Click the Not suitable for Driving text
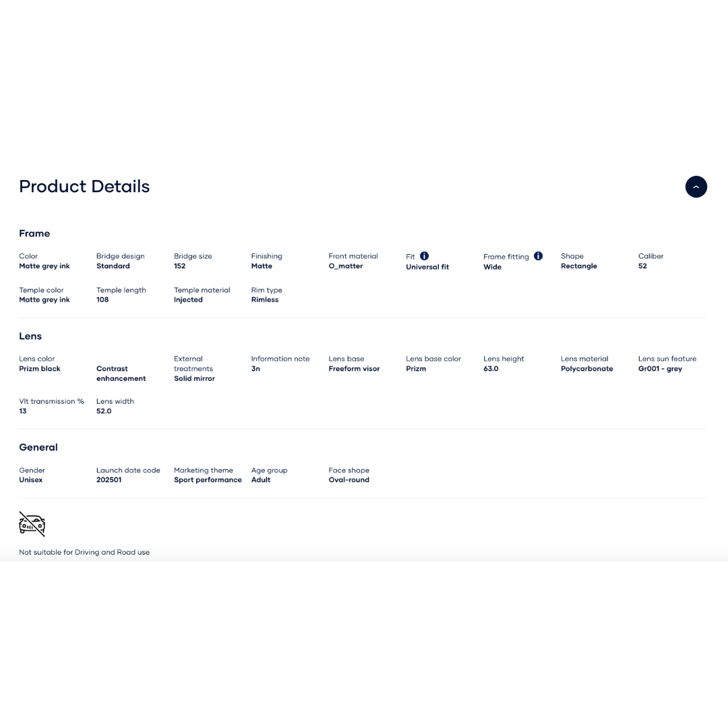This screenshot has width=728, height=728. [84, 552]
